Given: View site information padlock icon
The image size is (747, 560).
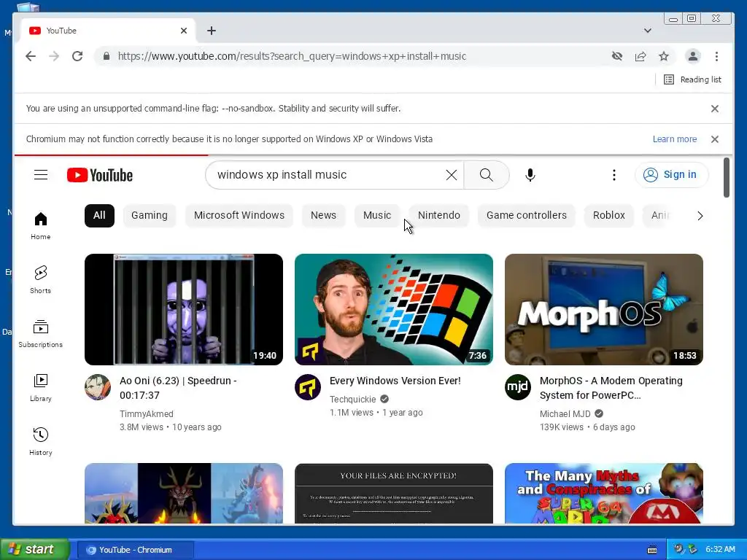Looking at the screenshot, I should 107,56.
